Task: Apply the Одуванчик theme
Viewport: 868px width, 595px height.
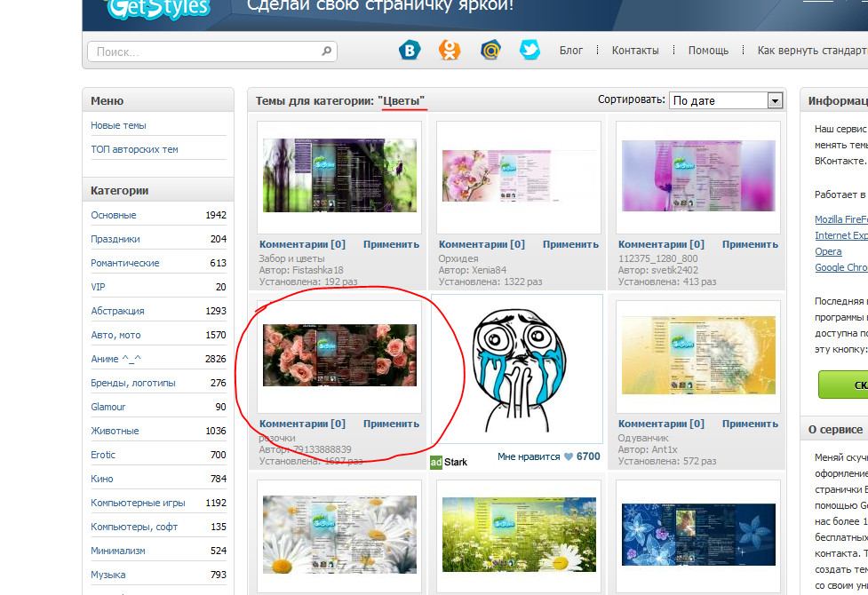Action: pyautogui.click(x=750, y=424)
